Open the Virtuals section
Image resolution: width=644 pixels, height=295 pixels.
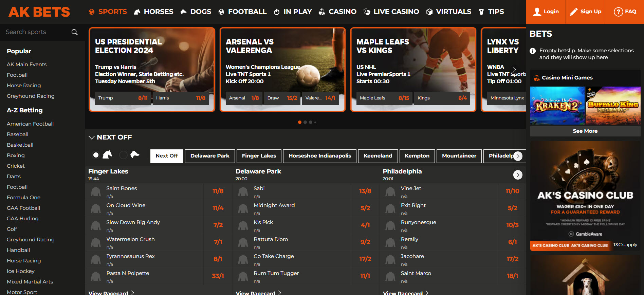[x=448, y=12]
